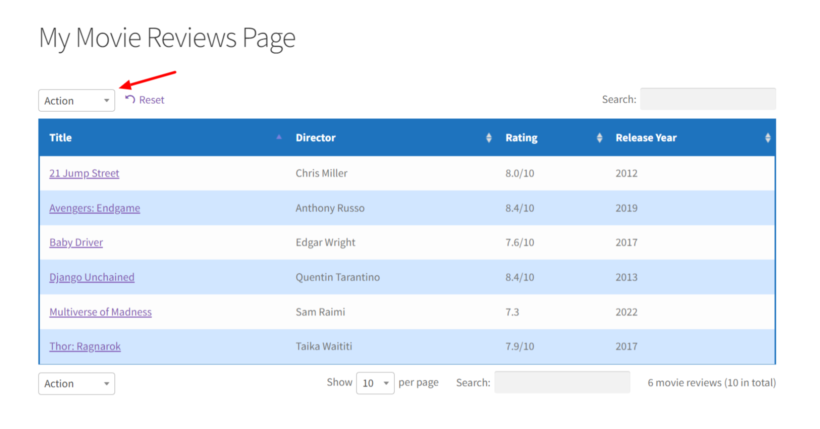The height and width of the screenshot is (429, 820).
Task: Click the My Movie Reviews Page heading
Action: pos(167,38)
